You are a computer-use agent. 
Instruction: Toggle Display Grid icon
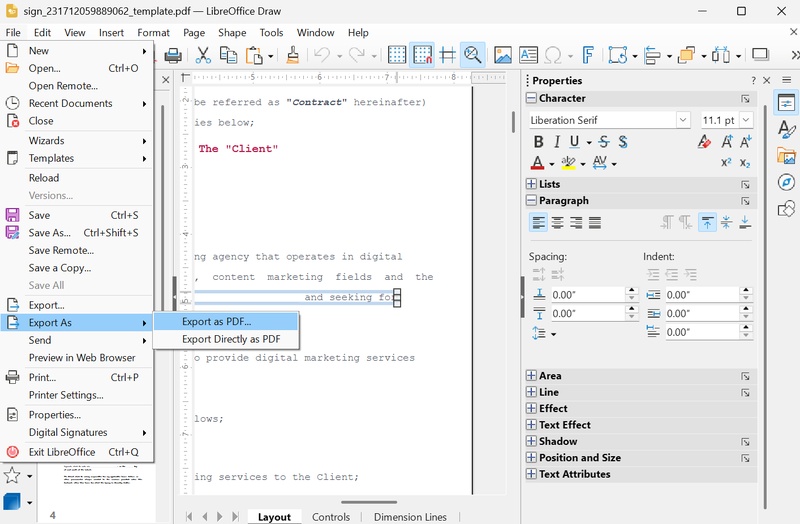396,55
